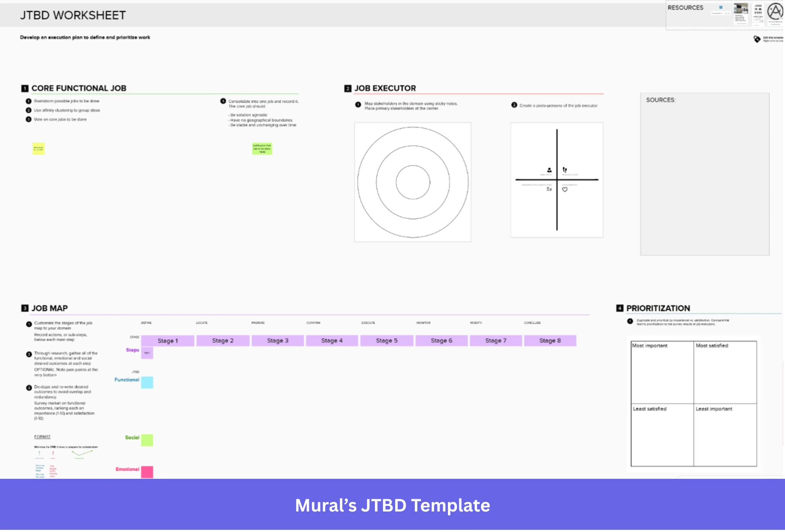
Task: Click bullet 3 next to Vote on core jobs
Action: click(x=28, y=119)
